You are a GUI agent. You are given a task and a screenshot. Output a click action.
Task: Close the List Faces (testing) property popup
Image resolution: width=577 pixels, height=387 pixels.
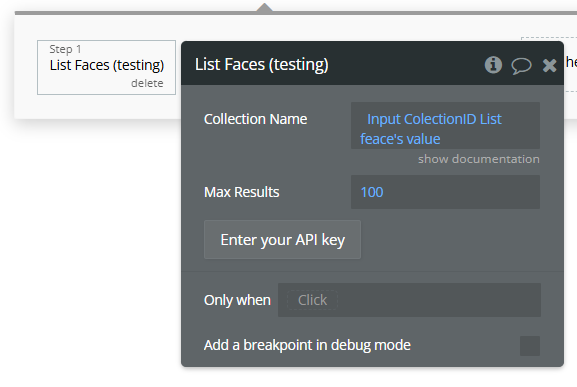[549, 65]
